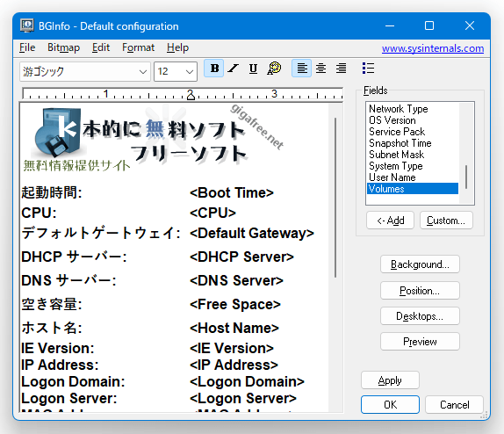Click the <Logon Domain> field text
Screen dimensions: 504x434
(247, 381)
